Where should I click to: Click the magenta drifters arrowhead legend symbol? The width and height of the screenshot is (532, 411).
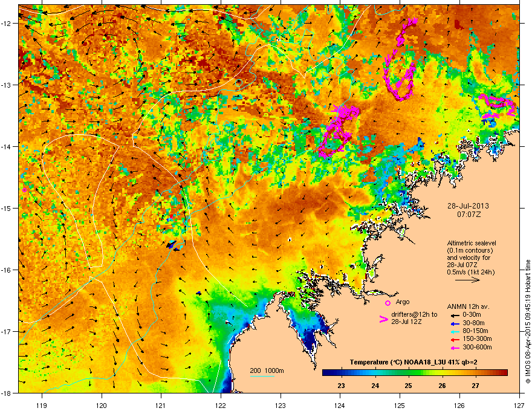(383, 319)
